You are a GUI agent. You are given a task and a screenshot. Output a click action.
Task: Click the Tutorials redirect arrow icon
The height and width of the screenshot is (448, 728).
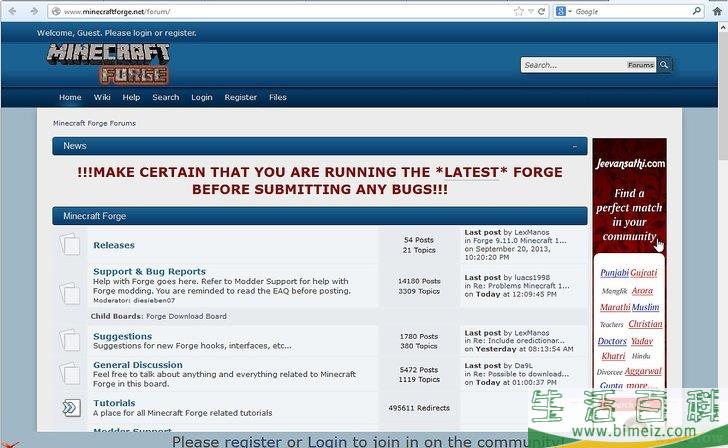coord(71,408)
